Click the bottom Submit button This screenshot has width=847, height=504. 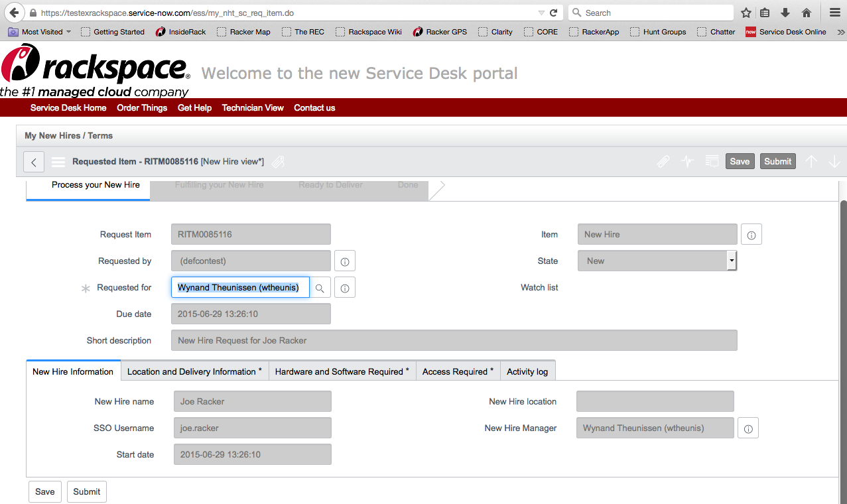click(87, 491)
